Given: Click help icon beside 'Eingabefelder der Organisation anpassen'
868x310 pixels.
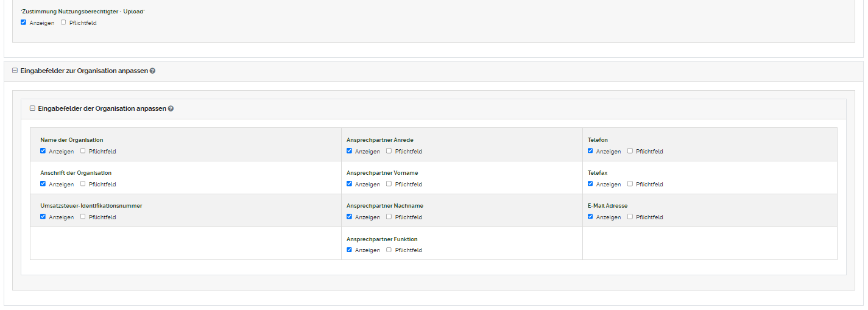Looking at the screenshot, I should (171, 109).
